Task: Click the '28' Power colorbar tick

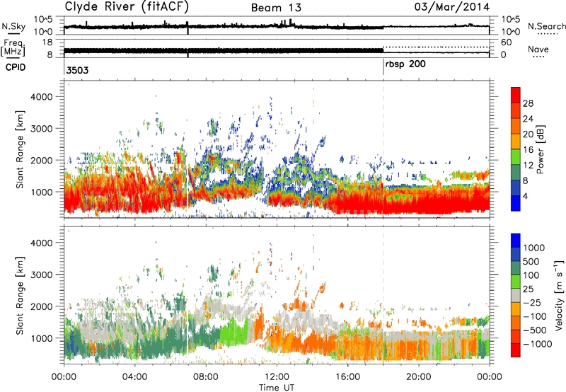Action: (x=528, y=103)
